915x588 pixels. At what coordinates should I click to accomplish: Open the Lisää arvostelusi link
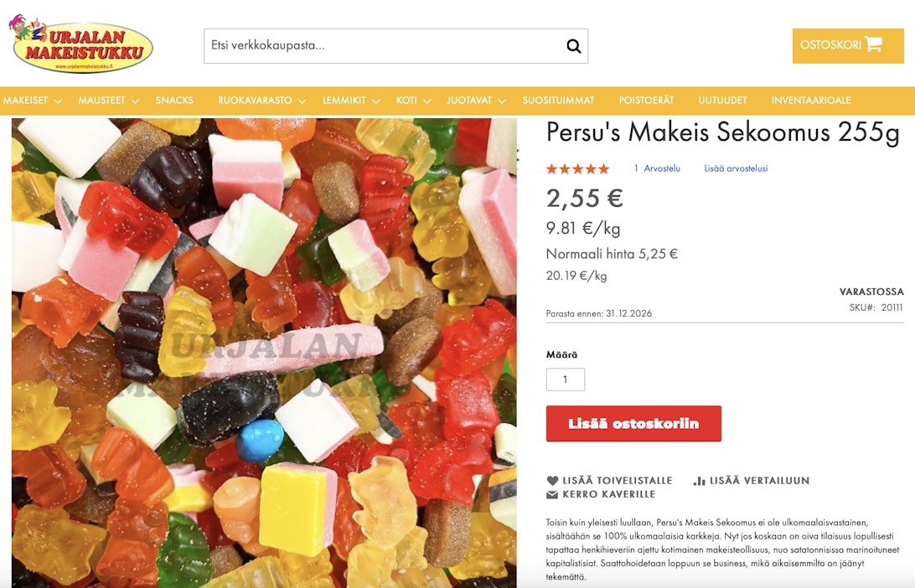tap(736, 168)
